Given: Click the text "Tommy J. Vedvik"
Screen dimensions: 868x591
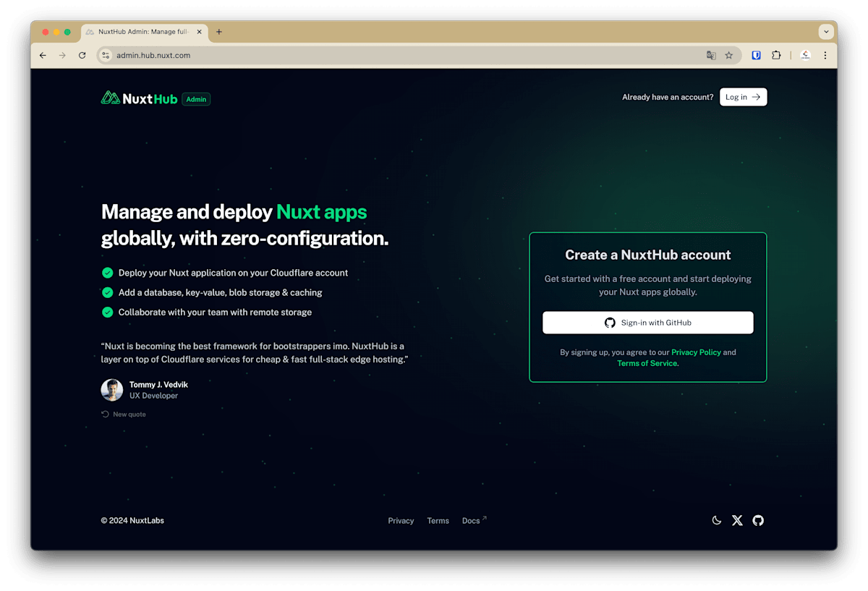Looking at the screenshot, I should (158, 385).
